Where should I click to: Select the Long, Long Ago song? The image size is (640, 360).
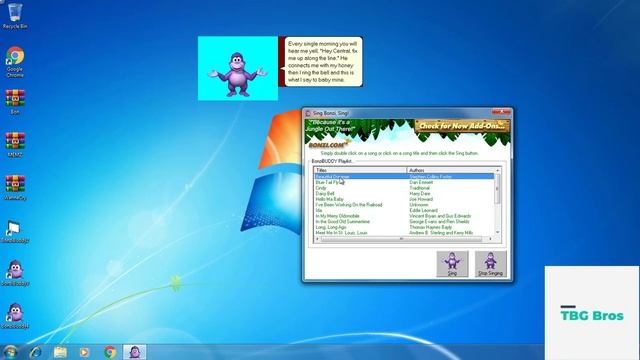coord(331,227)
